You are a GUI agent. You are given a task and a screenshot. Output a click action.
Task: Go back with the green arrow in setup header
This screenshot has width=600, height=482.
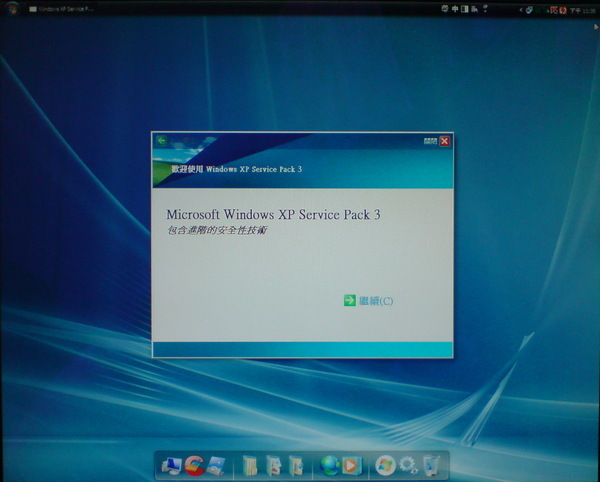[x=161, y=140]
